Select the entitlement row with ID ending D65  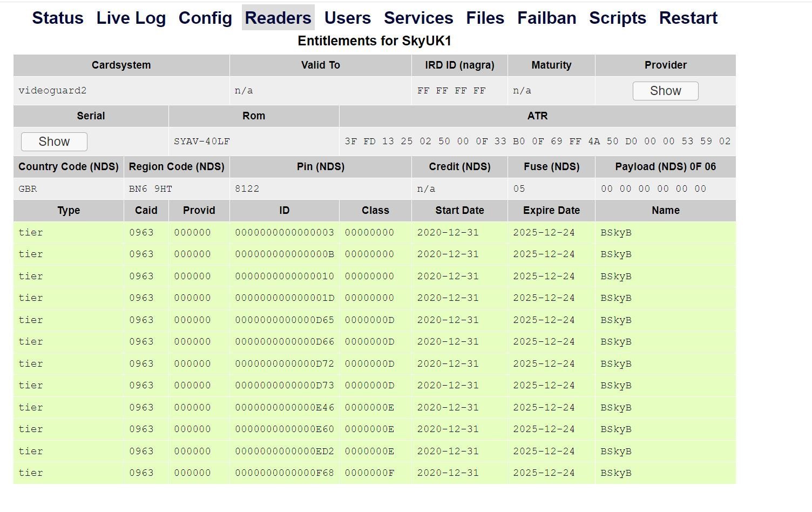coord(285,320)
